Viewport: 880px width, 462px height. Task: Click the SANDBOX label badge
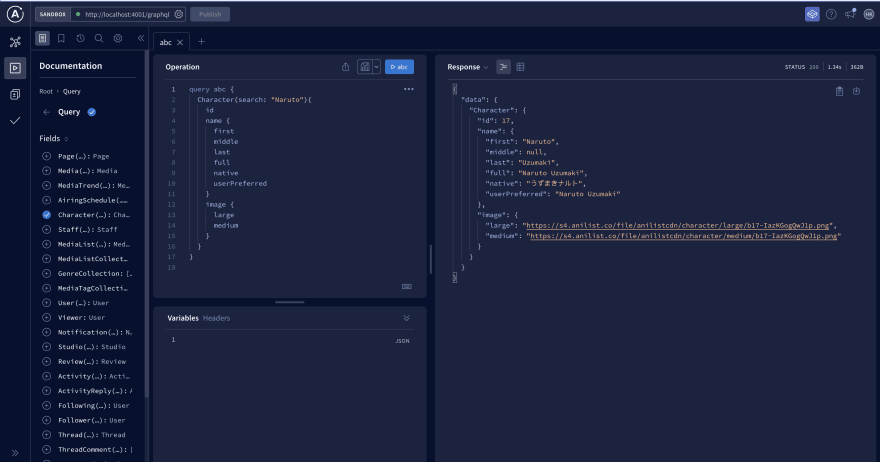tap(53, 14)
